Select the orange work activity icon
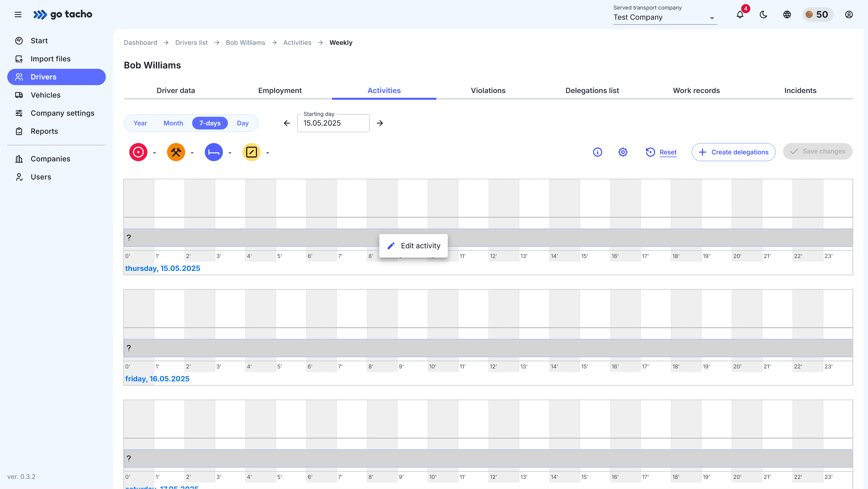This screenshot has height=489, width=868. pyautogui.click(x=176, y=152)
